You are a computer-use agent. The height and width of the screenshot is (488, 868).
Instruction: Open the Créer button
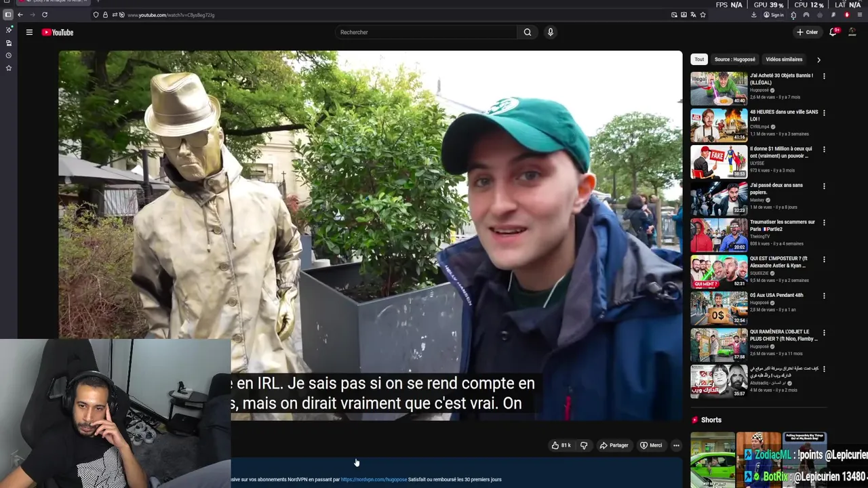pos(808,32)
